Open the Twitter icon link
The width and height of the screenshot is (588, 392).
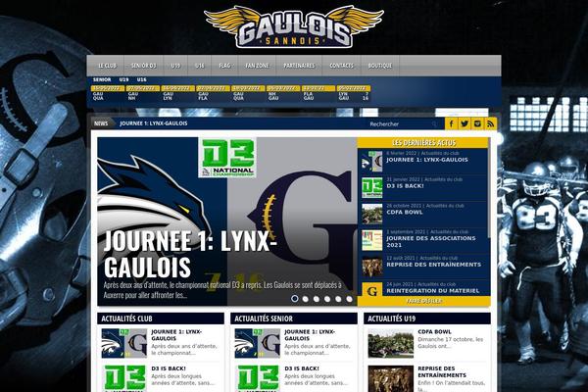[x=465, y=123]
